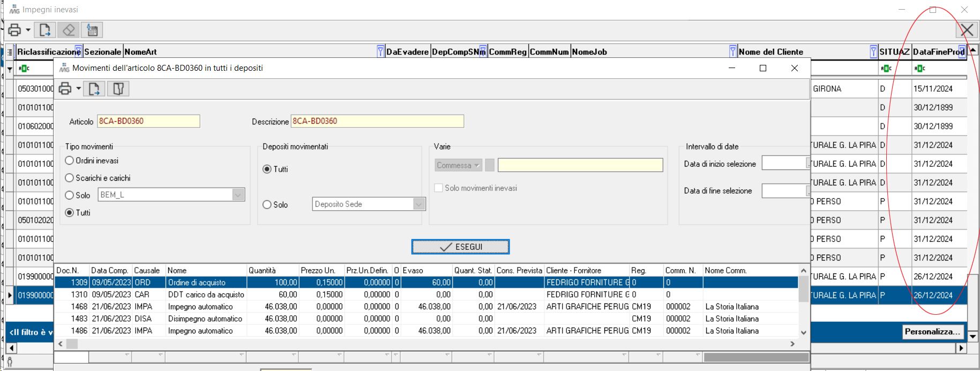Select the Solo radio under Tipo movimenti
The width and height of the screenshot is (980, 371).
(x=69, y=195)
